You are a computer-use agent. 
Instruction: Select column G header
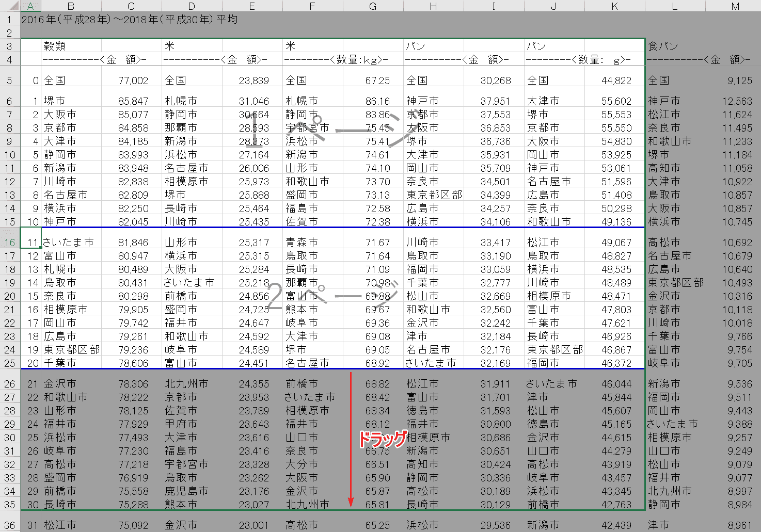(373, 6)
